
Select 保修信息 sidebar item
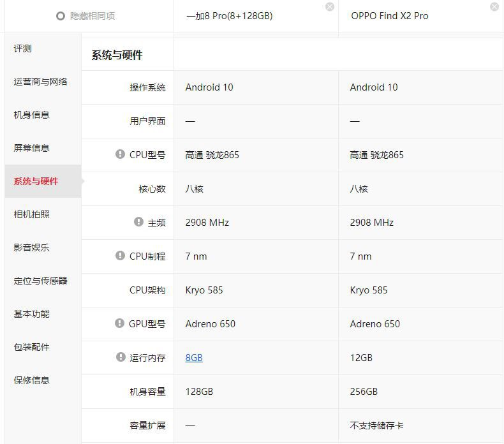click(x=32, y=380)
